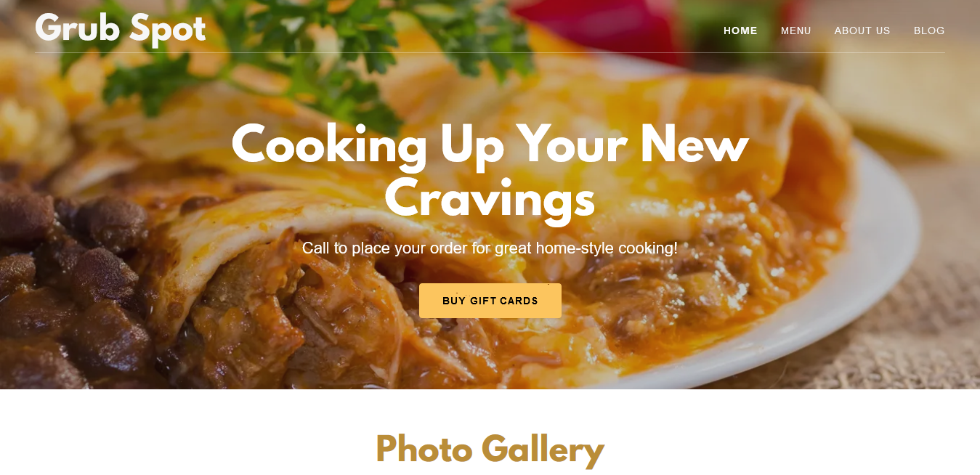Go to the MENU page

796,31
